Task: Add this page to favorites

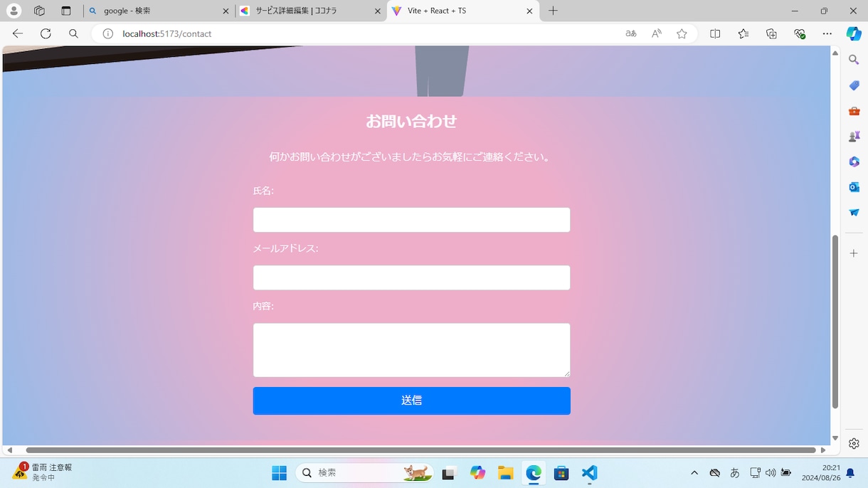Action: coord(682,33)
